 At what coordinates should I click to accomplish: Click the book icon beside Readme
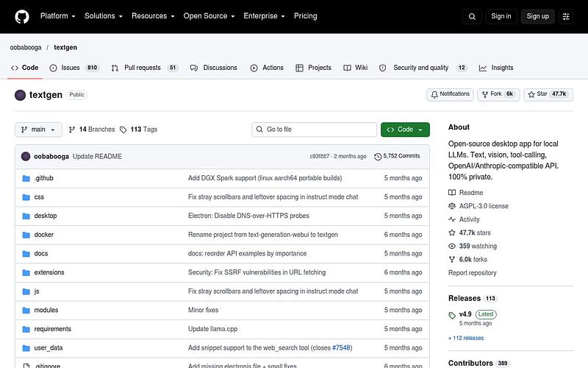(x=452, y=193)
